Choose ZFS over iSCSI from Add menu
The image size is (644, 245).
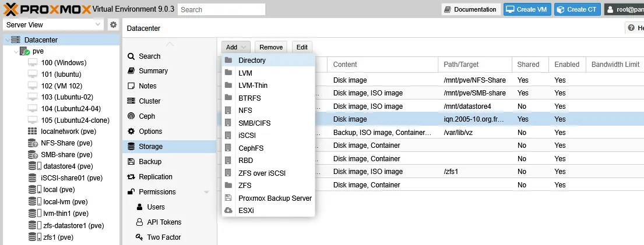(x=269, y=173)
